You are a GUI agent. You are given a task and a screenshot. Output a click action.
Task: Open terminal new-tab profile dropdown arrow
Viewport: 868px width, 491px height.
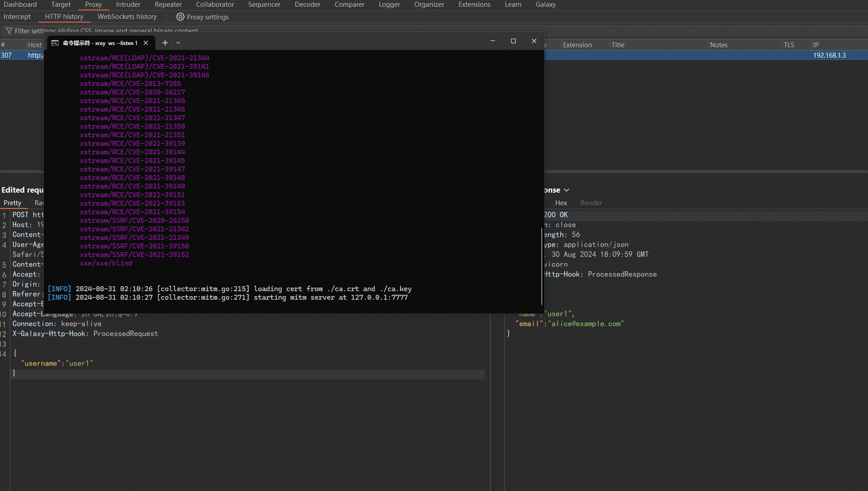coord(178,43)
